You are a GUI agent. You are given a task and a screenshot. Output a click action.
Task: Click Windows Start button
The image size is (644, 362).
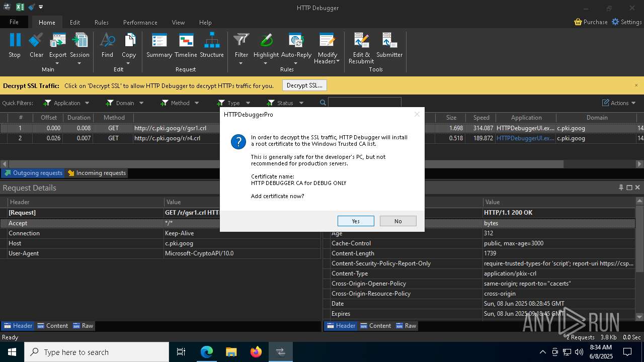(x=12, y=352)
